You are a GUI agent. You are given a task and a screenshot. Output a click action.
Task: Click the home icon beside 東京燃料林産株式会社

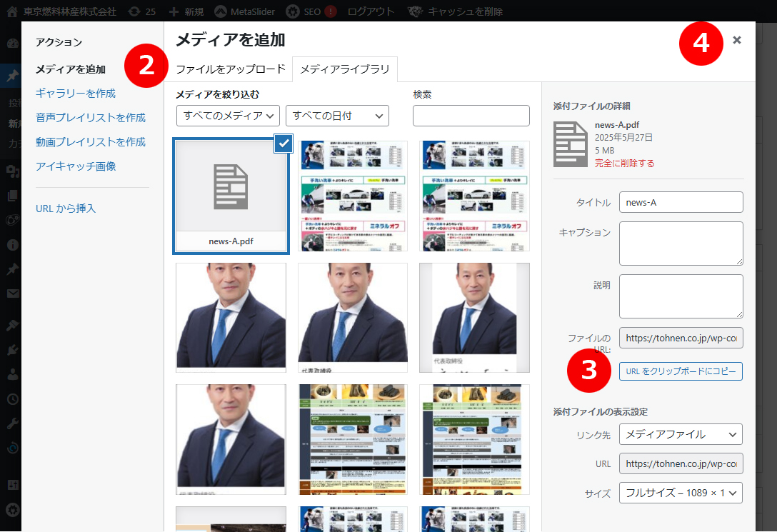click(12, 11)
